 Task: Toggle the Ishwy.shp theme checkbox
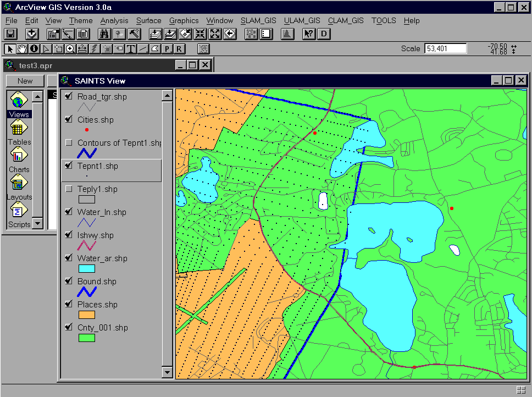point(69,235)
